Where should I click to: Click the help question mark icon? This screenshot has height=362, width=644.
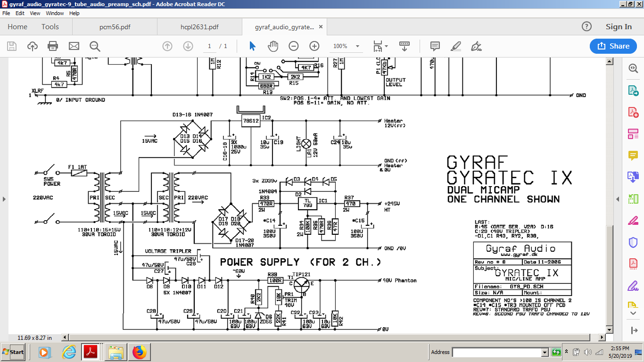click(x=586, y=27)
